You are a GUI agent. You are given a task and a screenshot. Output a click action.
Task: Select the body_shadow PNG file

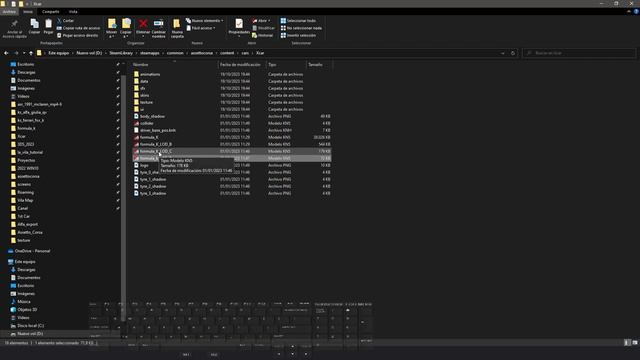(x=232, y=116)
